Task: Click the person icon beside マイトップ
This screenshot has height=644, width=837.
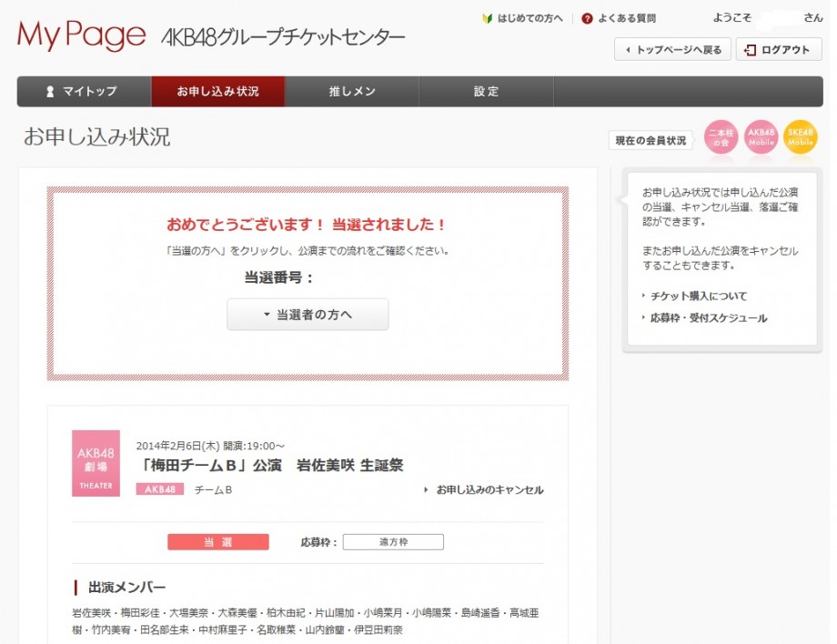Action: [x=50, y=91]
